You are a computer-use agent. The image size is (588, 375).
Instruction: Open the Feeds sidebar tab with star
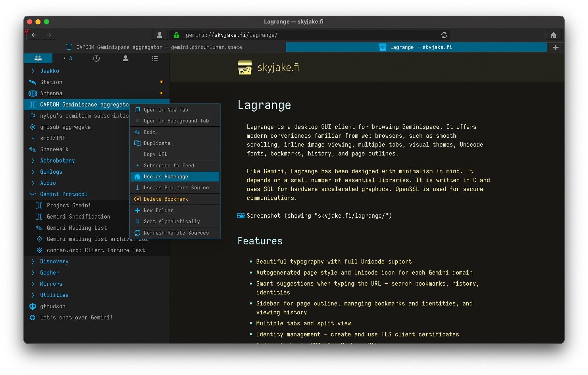pos(67,58)
